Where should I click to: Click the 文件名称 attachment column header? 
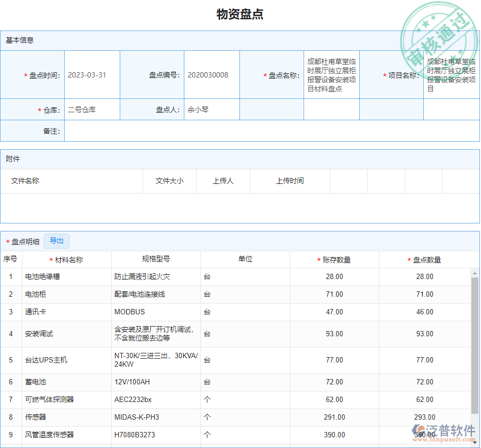25,181
